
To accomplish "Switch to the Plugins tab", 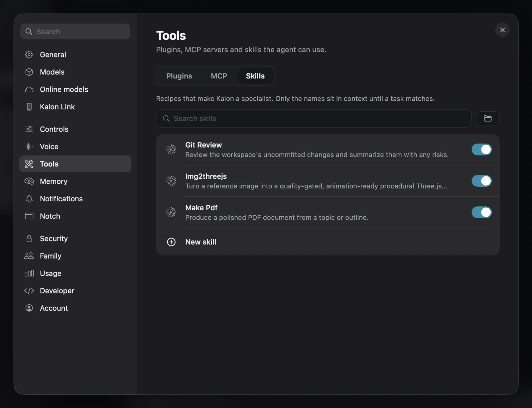I will pyautogui.click(x=179, y=76).
